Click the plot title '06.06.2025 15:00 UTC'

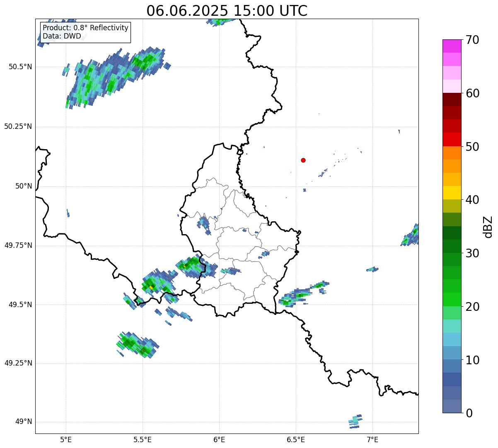[227, 11]
